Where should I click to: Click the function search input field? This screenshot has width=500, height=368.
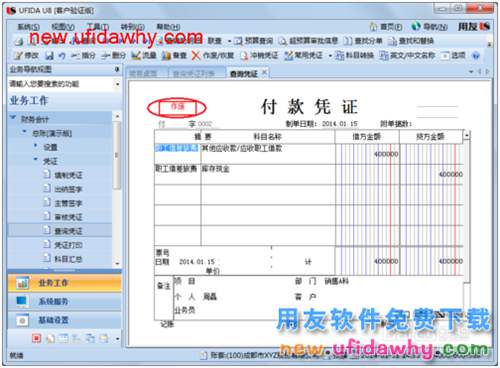(x=61, y=84)
